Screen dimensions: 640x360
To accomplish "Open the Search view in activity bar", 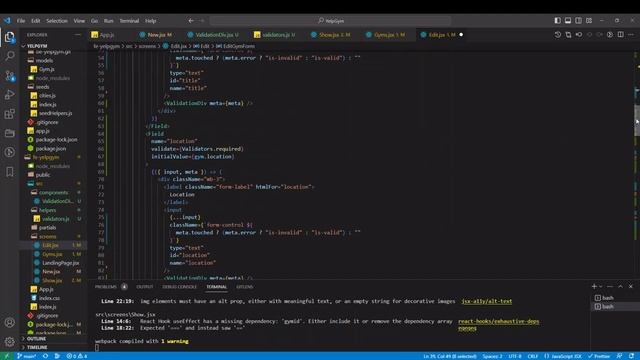I will click(9, 56).
